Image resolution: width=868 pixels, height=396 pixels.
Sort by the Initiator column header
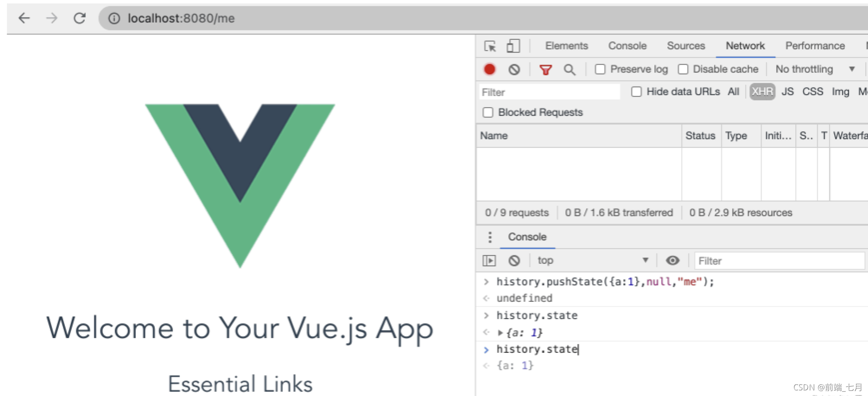pos(779,136)
